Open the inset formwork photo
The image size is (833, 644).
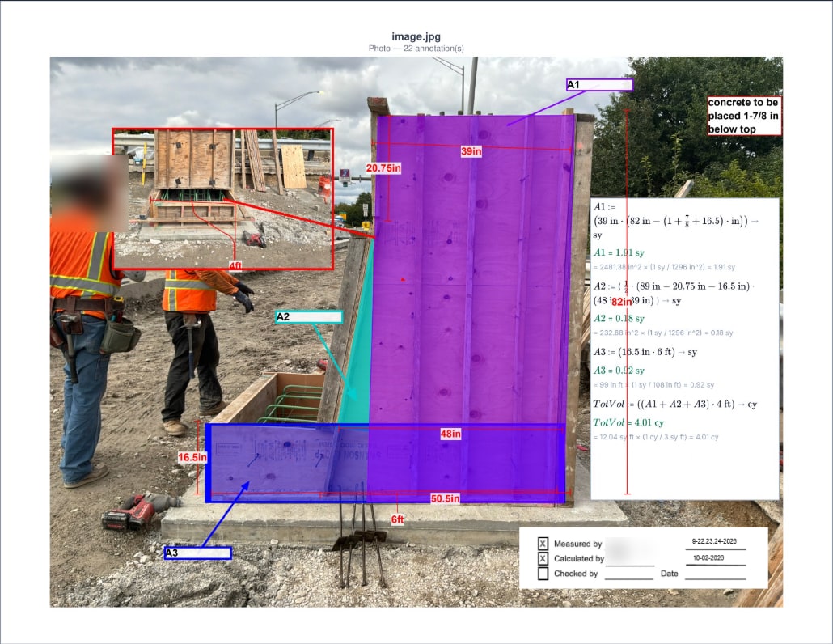coord(222,199)
